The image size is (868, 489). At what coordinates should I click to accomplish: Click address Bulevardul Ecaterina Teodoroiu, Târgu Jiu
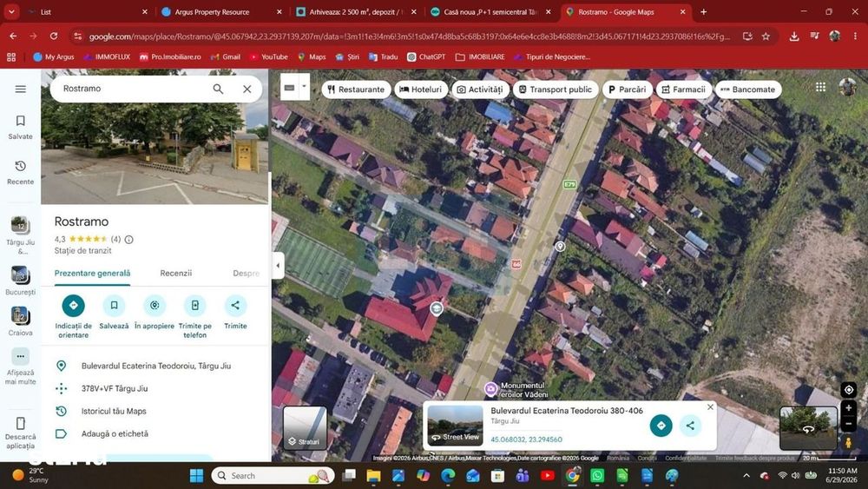tap(155, 366)
